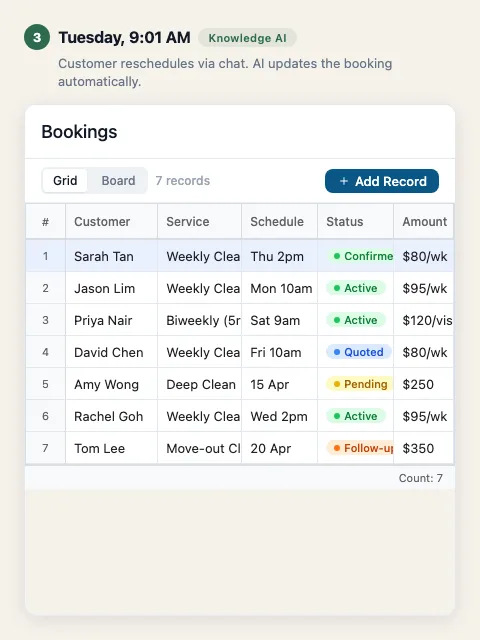Click the Deep Clean service cell
The height and width of the screenshot is (640, 480).
tap(200, 384)
